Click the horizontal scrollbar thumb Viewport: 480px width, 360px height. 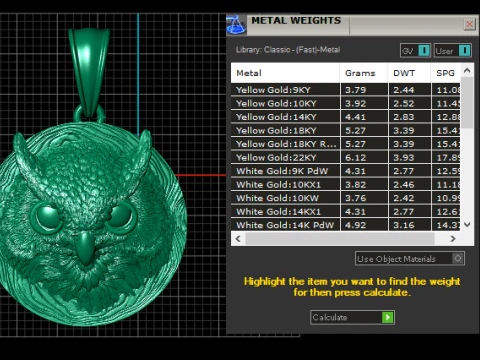(x=340, y=239)
